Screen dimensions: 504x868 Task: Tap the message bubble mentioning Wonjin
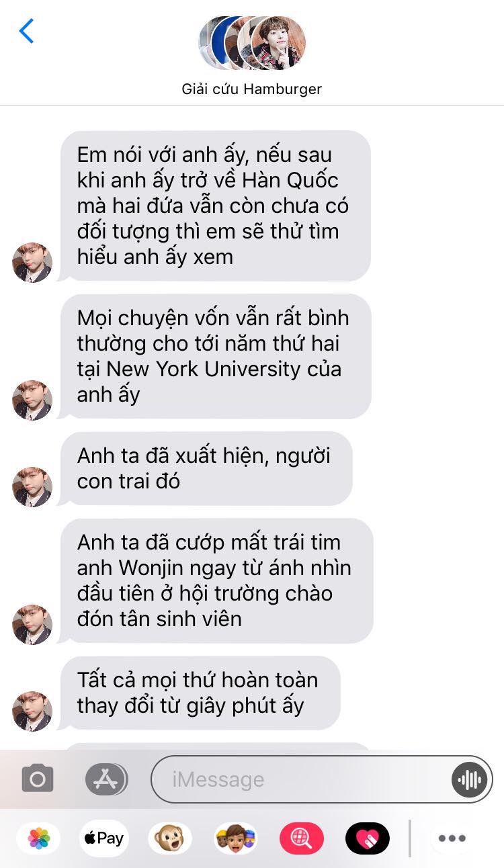click(216, 580)
